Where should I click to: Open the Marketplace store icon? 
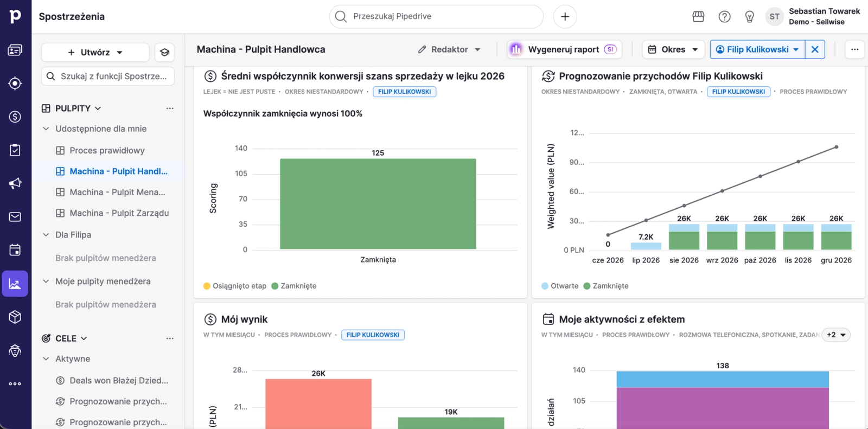point(698,17)
